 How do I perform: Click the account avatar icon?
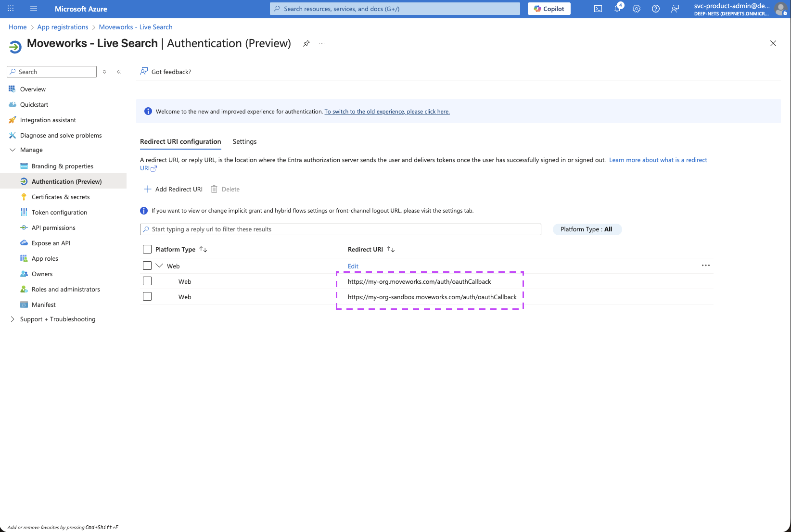pyautogui.click(x=781, y=9)
